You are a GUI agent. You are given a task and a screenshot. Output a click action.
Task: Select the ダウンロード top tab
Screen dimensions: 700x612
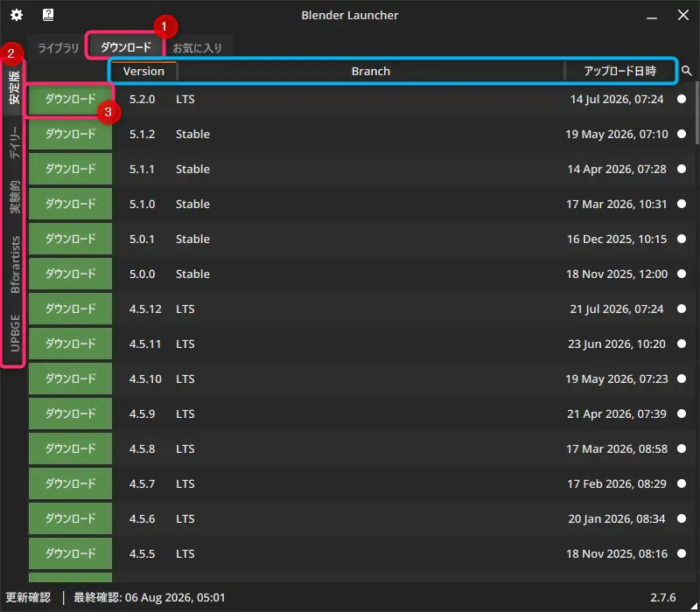click(x=126, y=46)
